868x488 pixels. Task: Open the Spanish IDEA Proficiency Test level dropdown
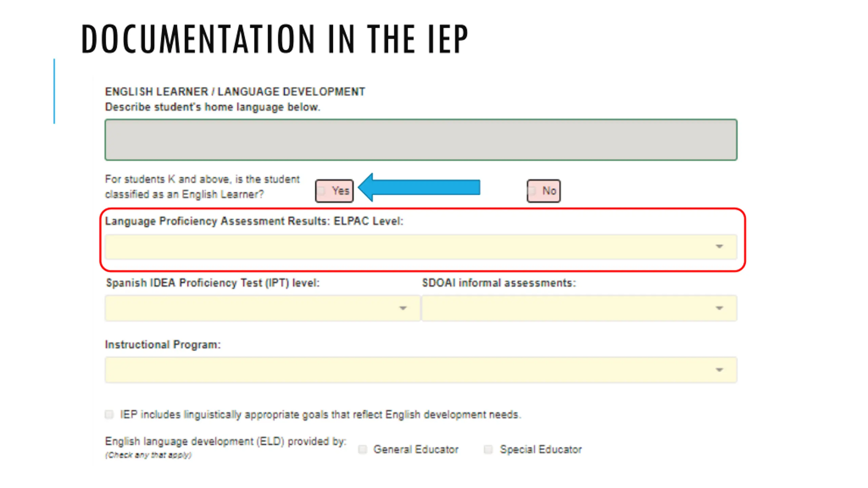[x=262, y=308]
